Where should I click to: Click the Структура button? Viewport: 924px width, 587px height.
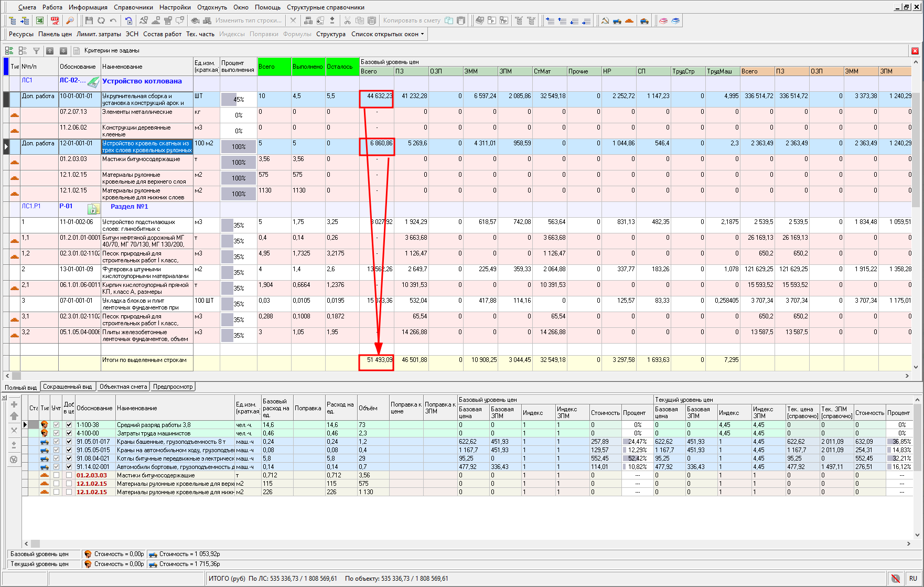pyautogui.click(x=331, y=34)
